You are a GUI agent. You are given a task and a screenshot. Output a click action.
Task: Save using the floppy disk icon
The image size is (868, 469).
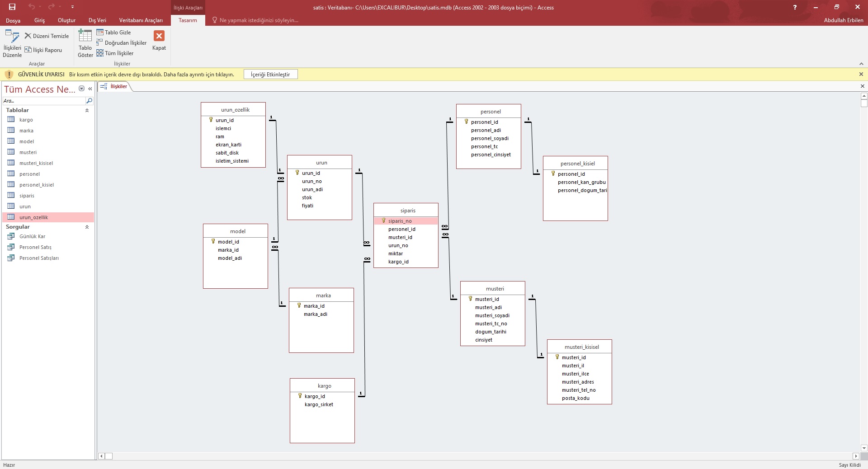point(12,7)
